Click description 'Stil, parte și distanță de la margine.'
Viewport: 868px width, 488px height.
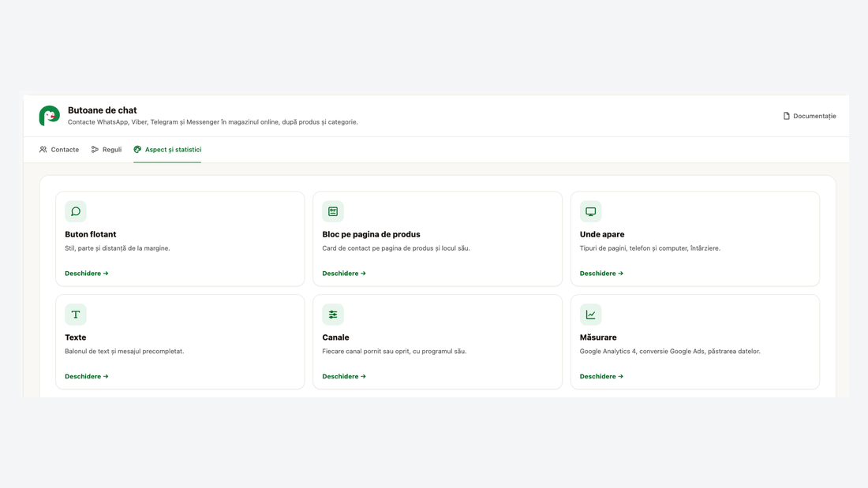point(118,248)
